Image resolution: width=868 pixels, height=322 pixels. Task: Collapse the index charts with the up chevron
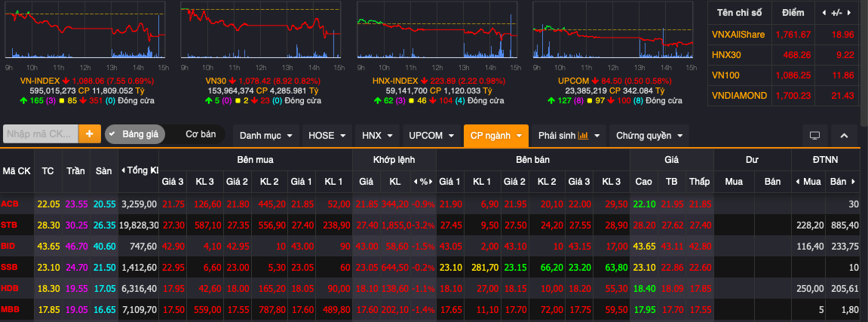pyautogui.click(x=844, y=136)
